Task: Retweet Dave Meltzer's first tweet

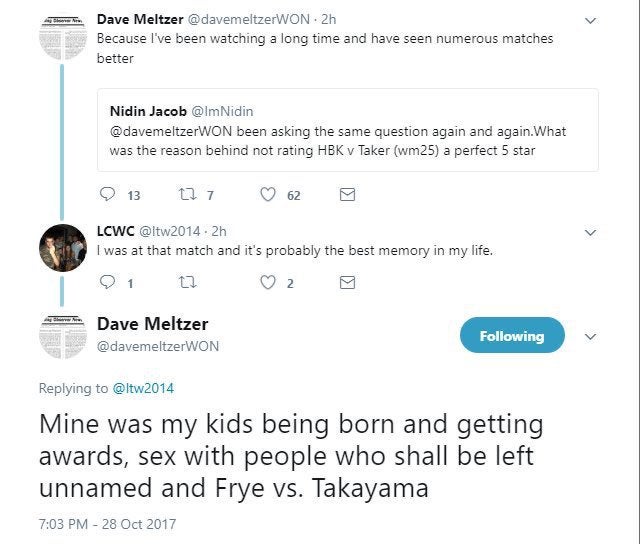Action: [x=187, y=195]
